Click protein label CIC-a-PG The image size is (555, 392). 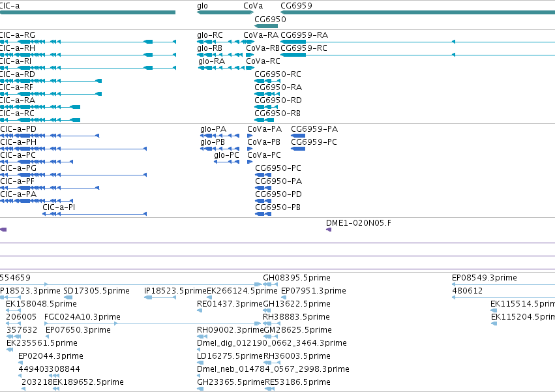click(18, 168)
